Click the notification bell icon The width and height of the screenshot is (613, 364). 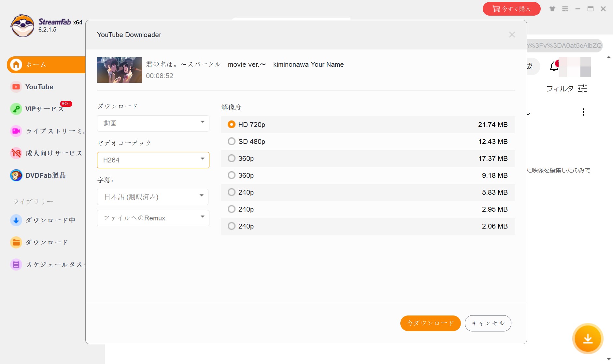(554, 66)
